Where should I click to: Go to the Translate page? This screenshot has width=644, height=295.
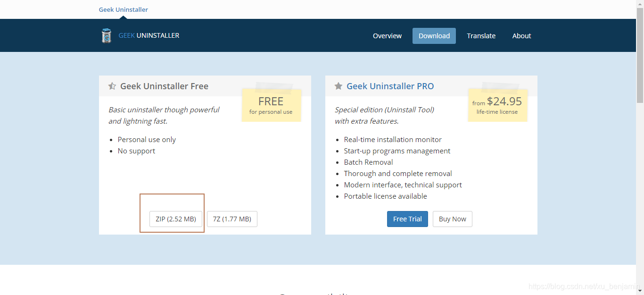(x=481, y=36)
